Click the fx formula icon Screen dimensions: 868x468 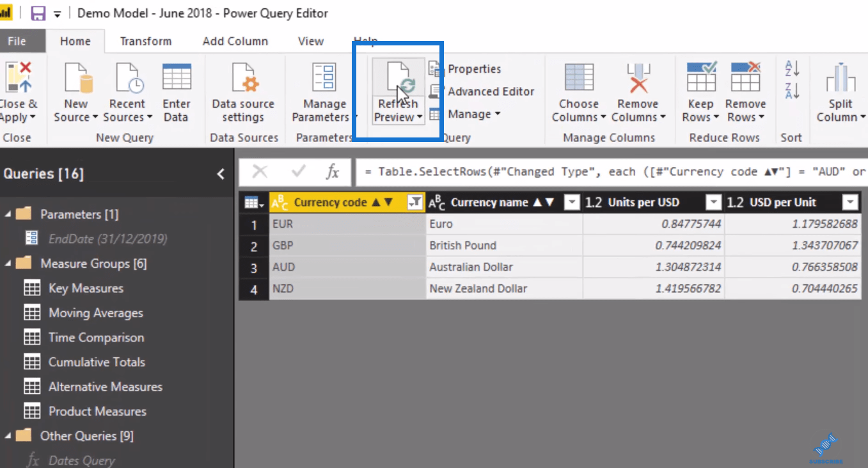pyautogui.click(x=333, y=171)
